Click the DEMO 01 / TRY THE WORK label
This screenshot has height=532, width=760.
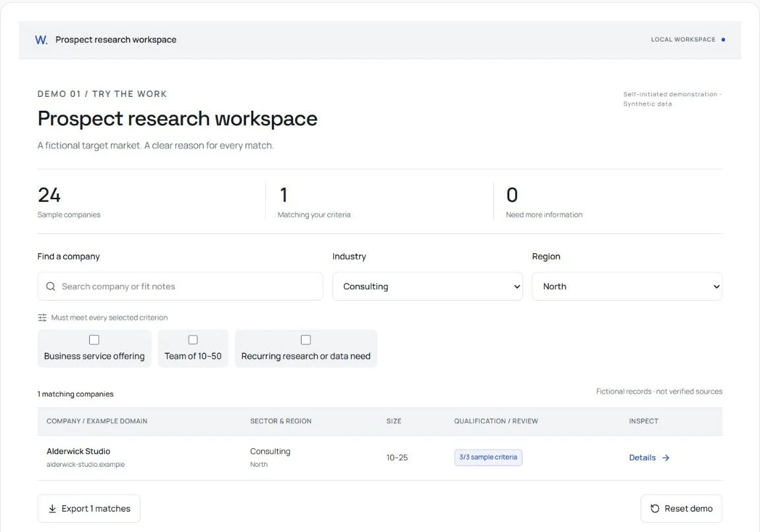[102, 94]
